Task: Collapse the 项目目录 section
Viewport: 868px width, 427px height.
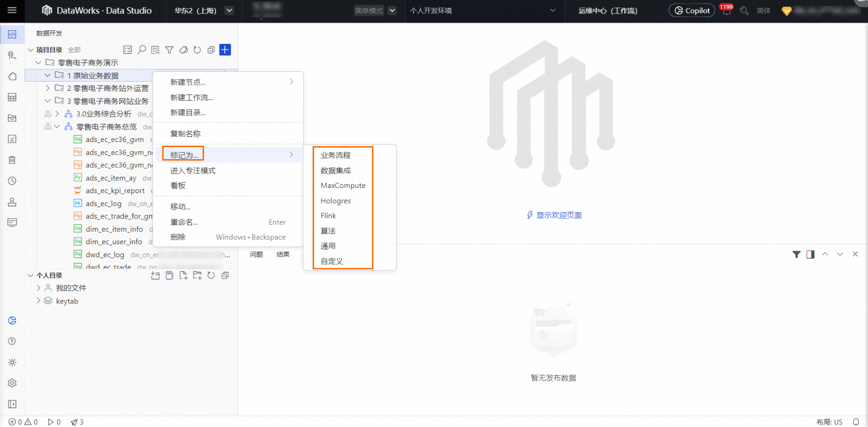Action: tap(30, 50)
